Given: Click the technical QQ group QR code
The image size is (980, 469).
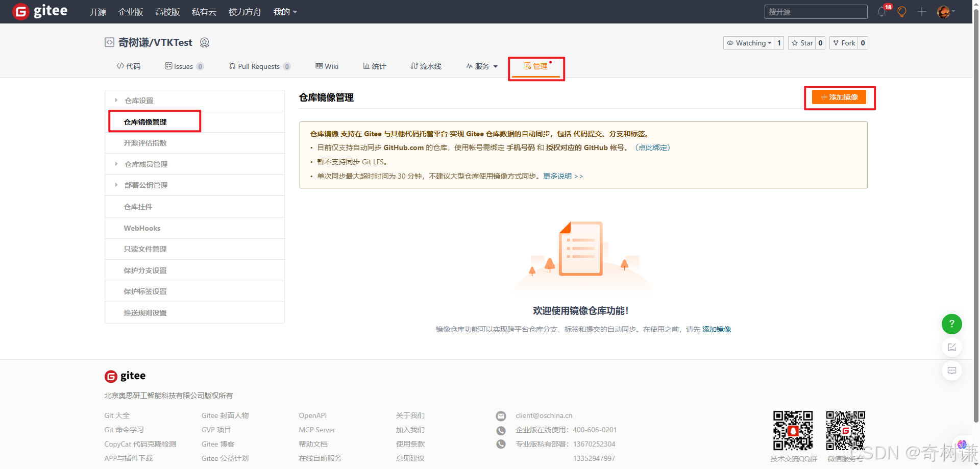Looking at the screenshot, I should [x=793, y=431].
